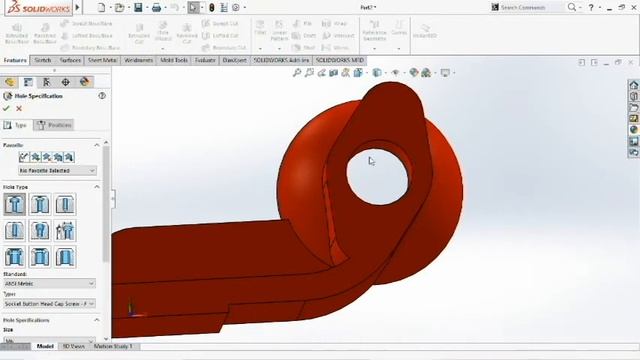This screenshot has width=640, height=360.
Task: Select the Legacy Hole type
Action: [65, 231]
